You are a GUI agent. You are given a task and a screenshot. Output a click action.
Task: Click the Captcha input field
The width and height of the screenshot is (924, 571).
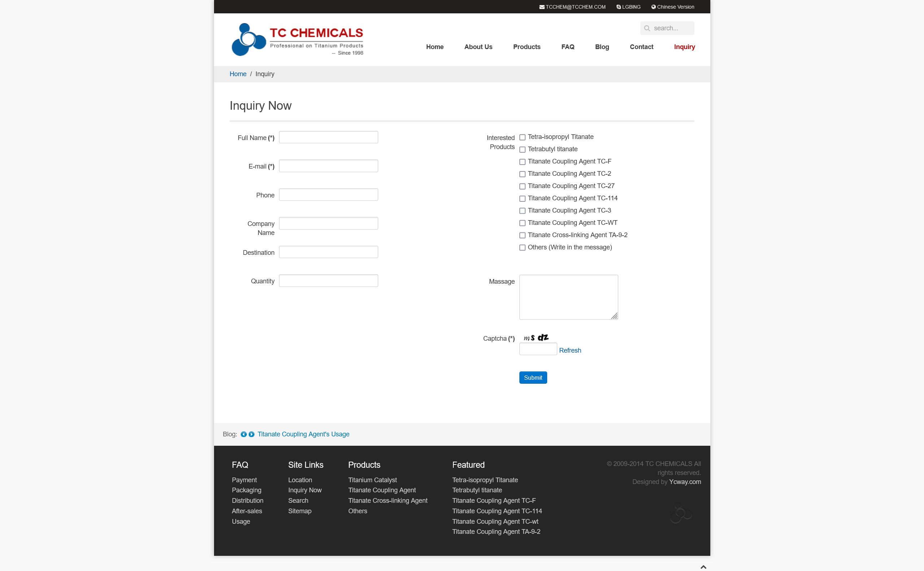point(537,350)
